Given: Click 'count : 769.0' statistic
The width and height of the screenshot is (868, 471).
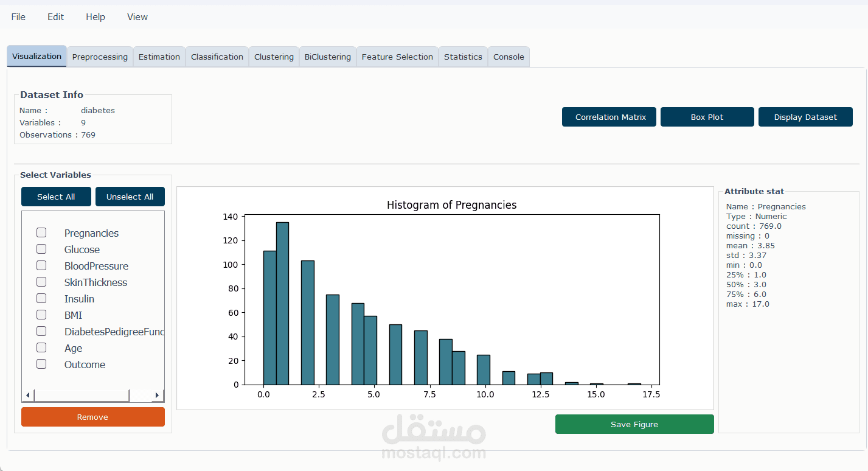Looking at the screenshot, I should coord(754,226).
